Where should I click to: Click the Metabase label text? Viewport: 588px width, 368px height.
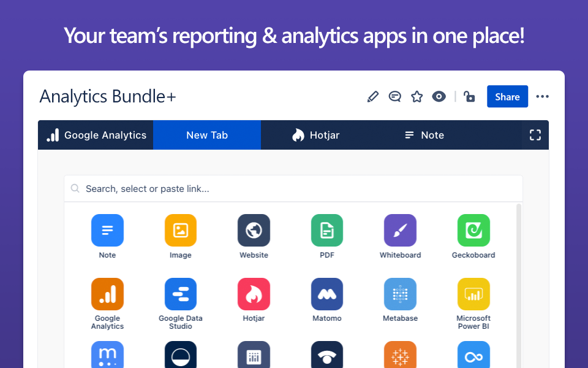click(x=400, y=318)
